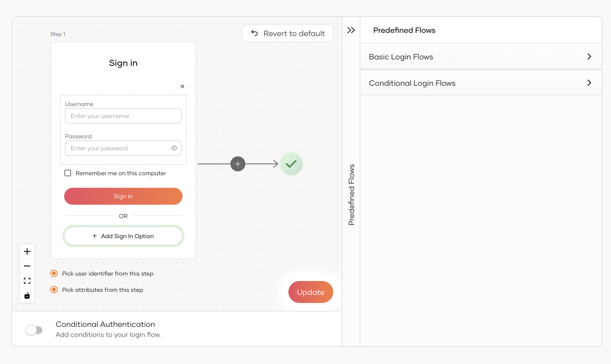
Task: Add a new step using the plus node
Action: [238, 164]
